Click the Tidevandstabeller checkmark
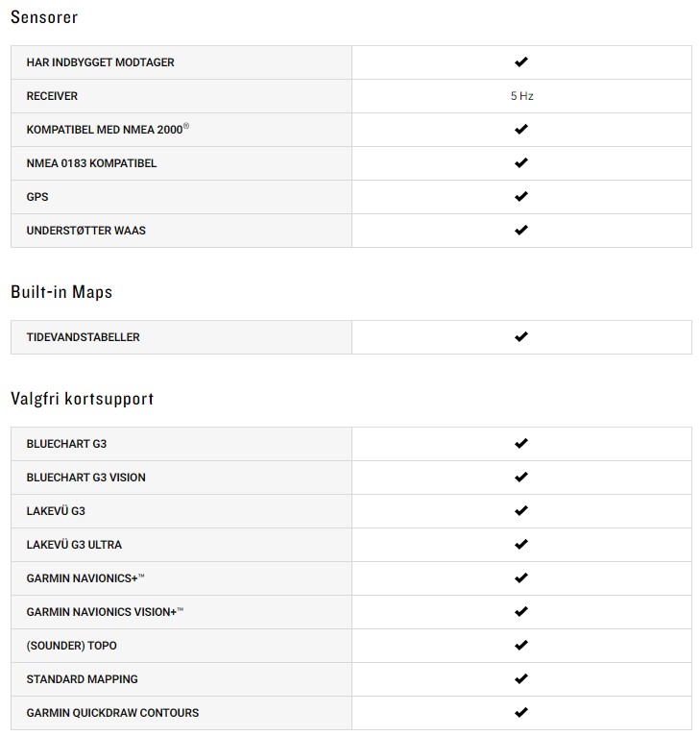 [521, 337]
